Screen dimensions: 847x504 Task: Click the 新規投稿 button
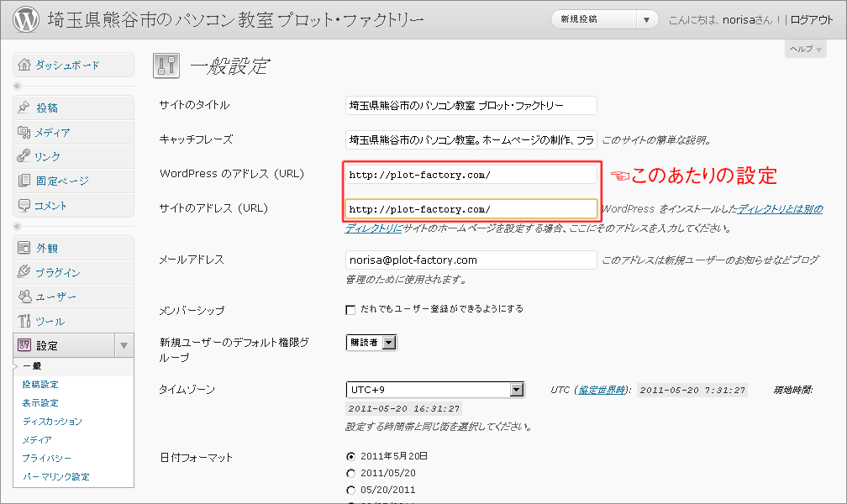coord(593,20)
